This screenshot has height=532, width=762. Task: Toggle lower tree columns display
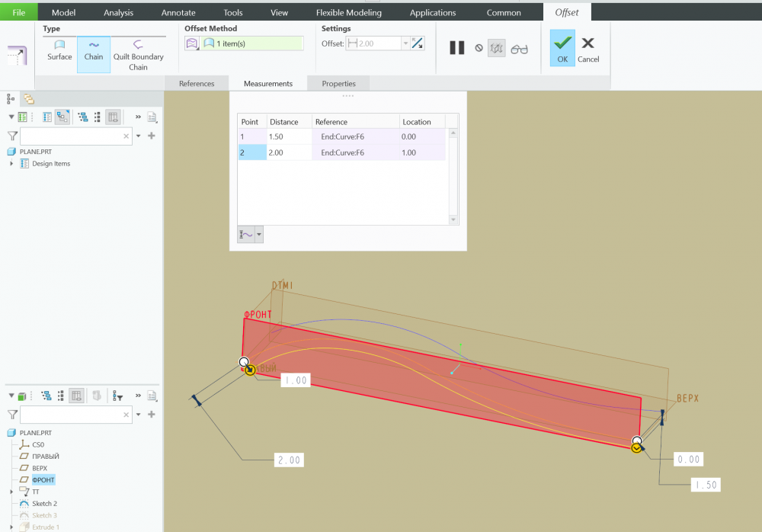76,396
